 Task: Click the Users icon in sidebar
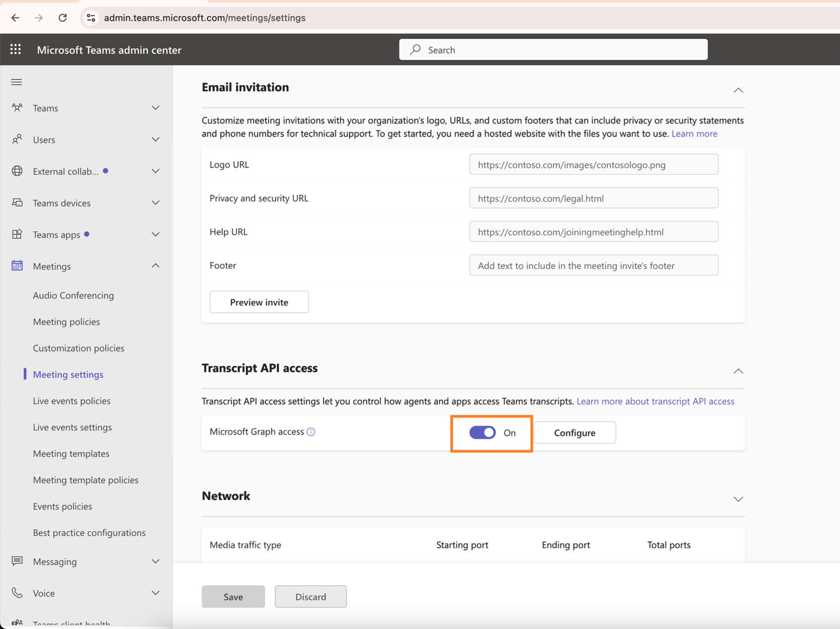(x=17, y=140)
